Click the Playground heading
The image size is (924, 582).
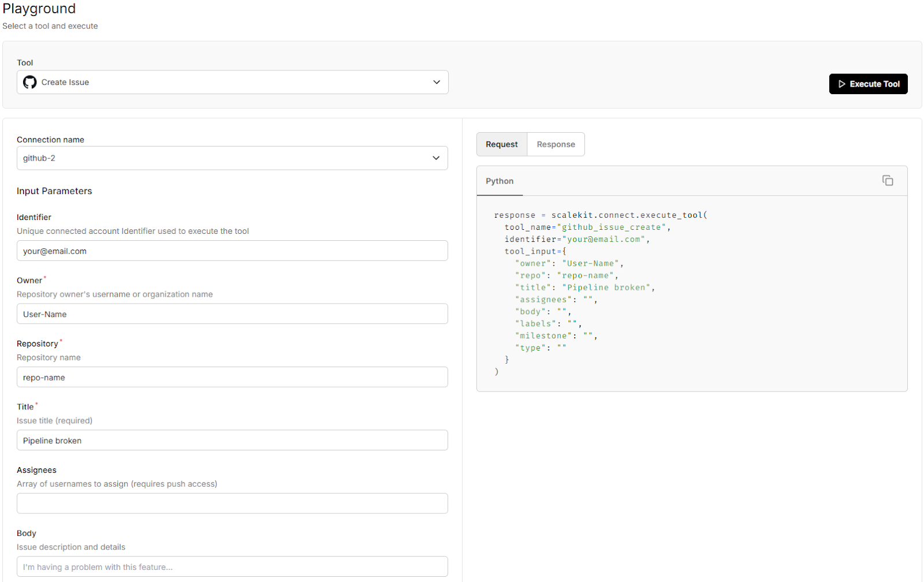pos(39,9)
